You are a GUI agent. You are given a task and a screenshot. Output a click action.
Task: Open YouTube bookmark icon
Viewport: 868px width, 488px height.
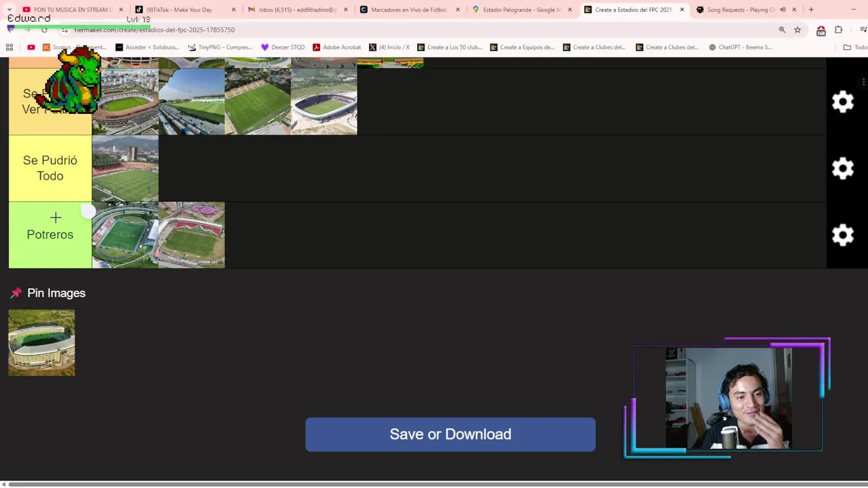coord(31,47)
